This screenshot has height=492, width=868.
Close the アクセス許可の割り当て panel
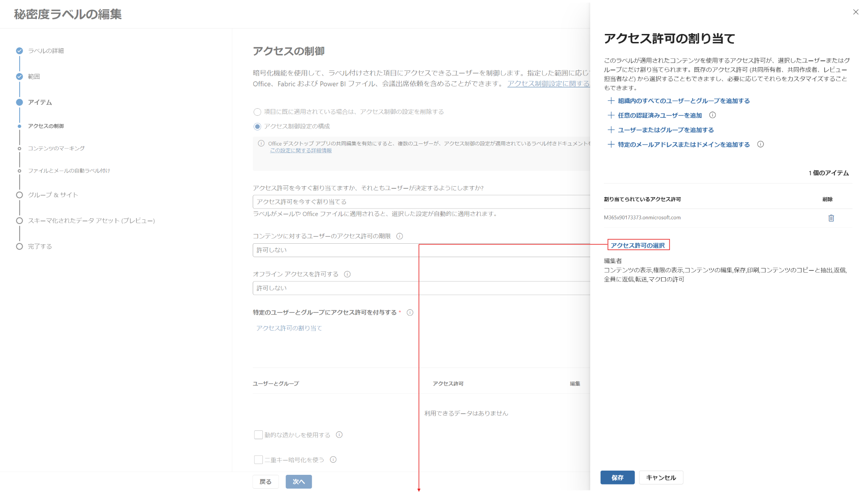coord(855,12)
